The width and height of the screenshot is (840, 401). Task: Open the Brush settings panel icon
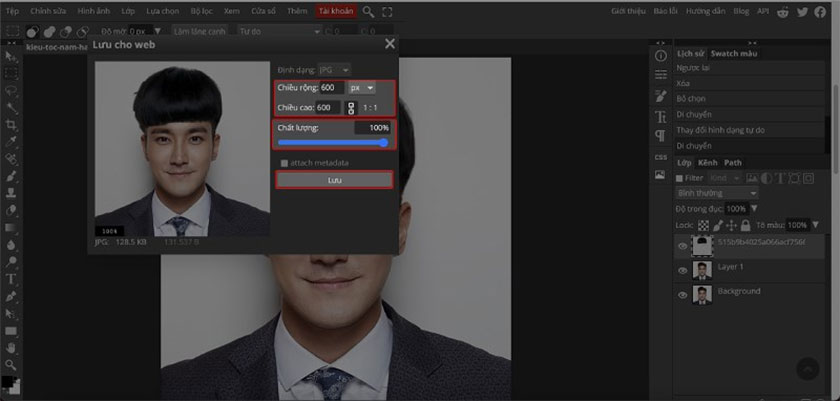[x=661, y=96]
